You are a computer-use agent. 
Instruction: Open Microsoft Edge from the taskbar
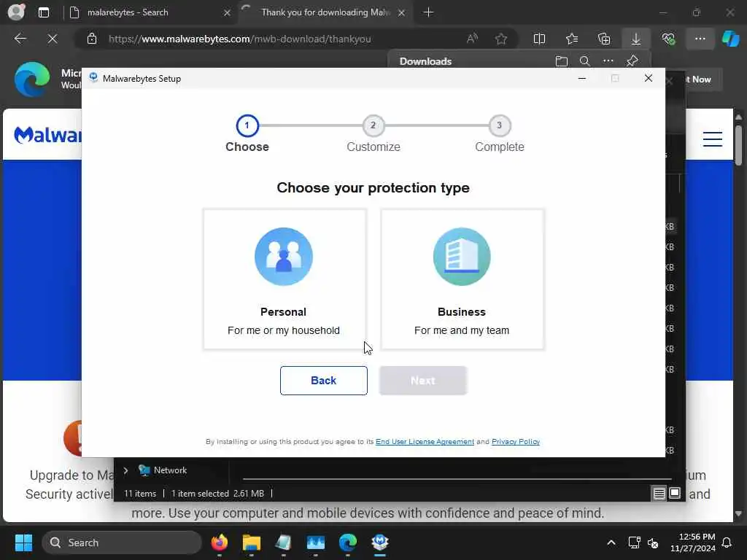pos(348,542)
